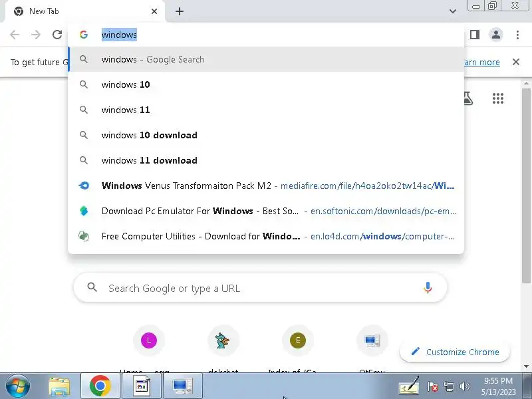The height and width of the screenshot is (399, 532).
Task: Click the Chrome taskbar icon
Action: coord(100,386)
